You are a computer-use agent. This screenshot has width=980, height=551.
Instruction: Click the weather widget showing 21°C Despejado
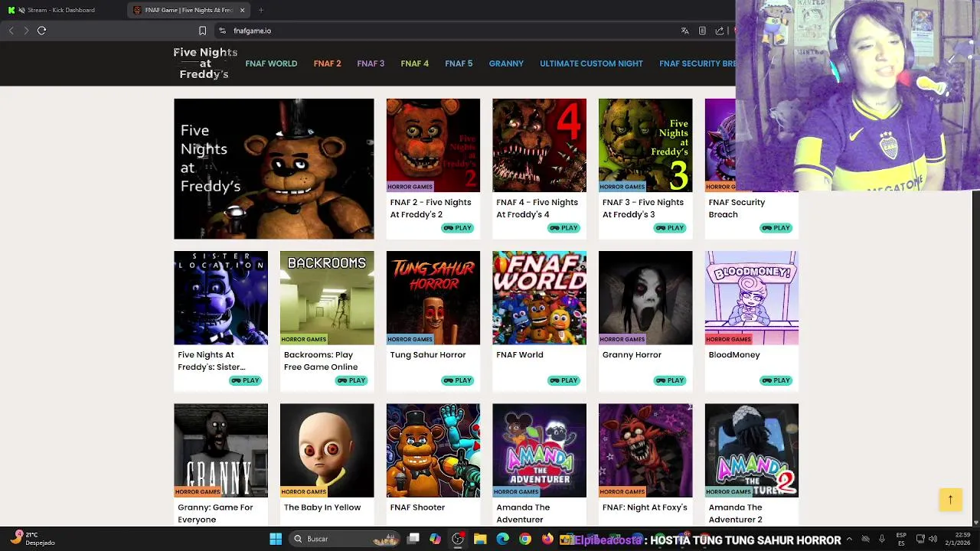click(31, 539)
